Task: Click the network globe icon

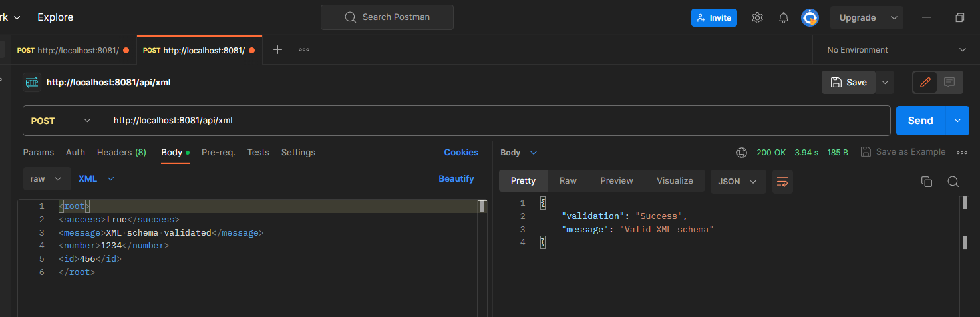Action: click(742, 153)
